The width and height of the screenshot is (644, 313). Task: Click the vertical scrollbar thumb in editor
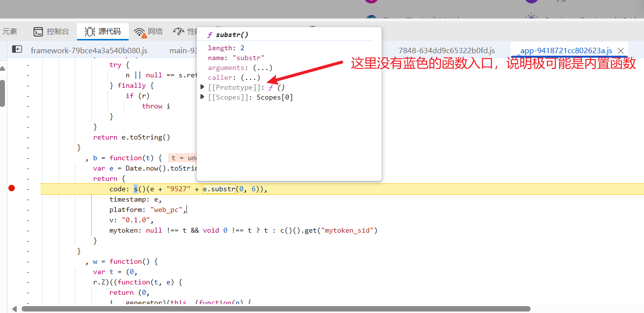pyautogui.click(x=2, y=93)
